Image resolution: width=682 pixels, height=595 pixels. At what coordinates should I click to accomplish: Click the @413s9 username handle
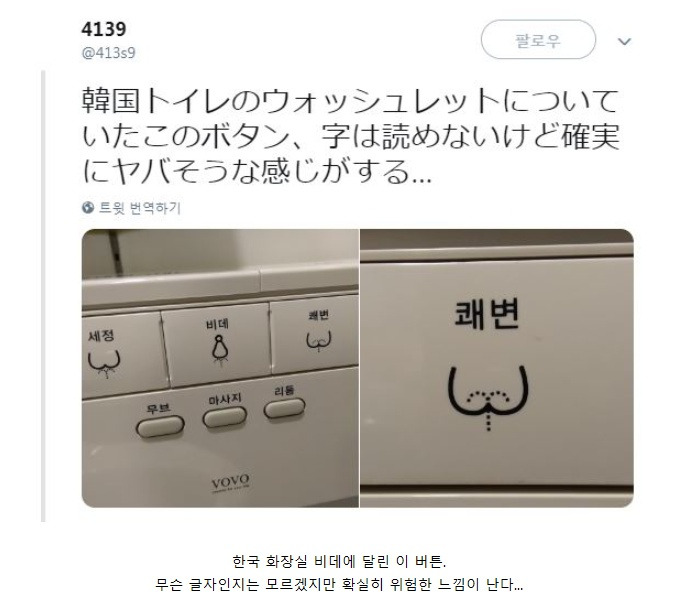(108, 53)
